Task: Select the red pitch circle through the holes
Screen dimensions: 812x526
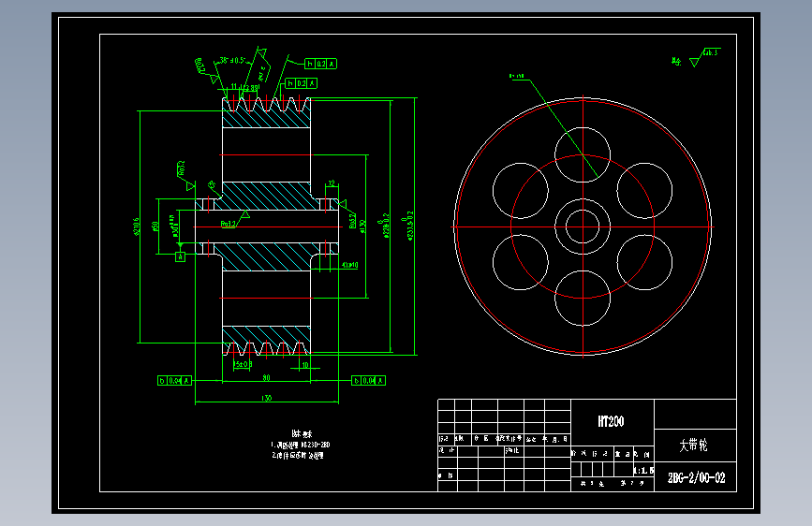Action: coord(583,226)
